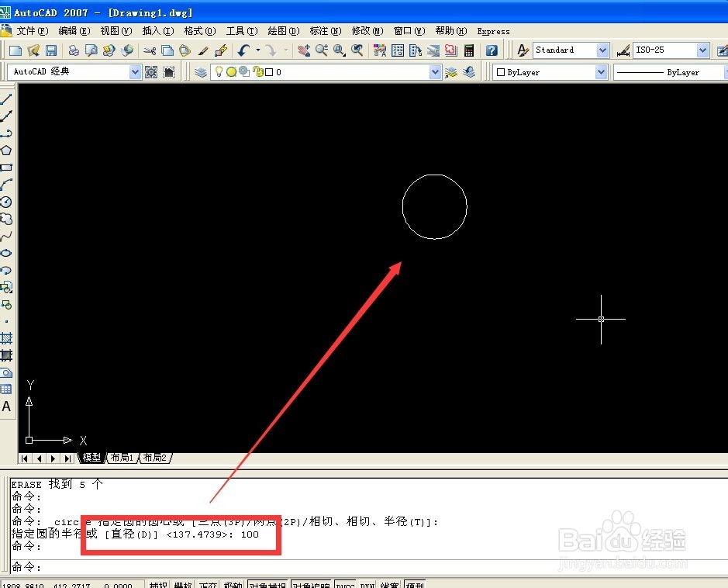
Task: Open the 绘图(D) menu
Action: 283,31
